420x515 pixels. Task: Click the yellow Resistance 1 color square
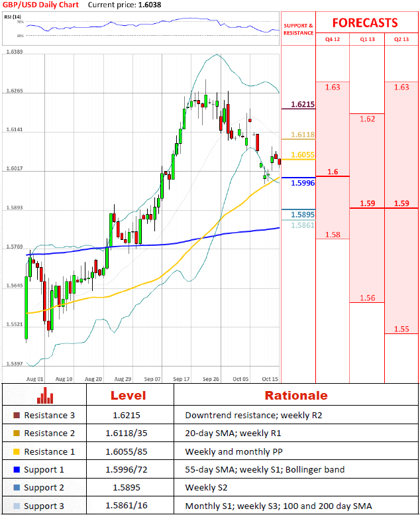16,452
